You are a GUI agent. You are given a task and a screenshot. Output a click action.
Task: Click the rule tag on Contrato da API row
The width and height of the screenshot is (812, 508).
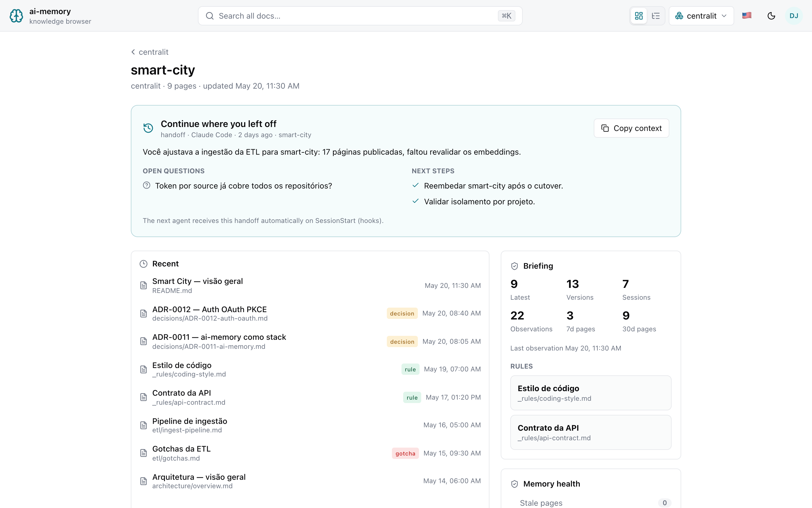412,397
